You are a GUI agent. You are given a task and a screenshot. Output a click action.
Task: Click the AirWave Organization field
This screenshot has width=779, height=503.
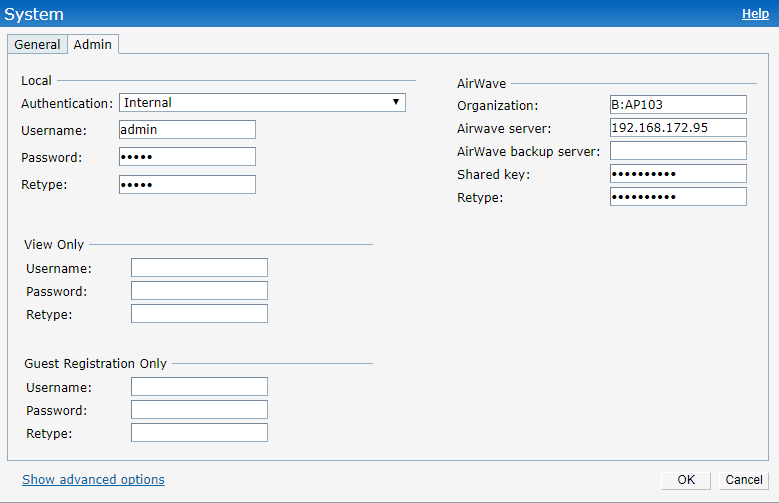[678, 105]
